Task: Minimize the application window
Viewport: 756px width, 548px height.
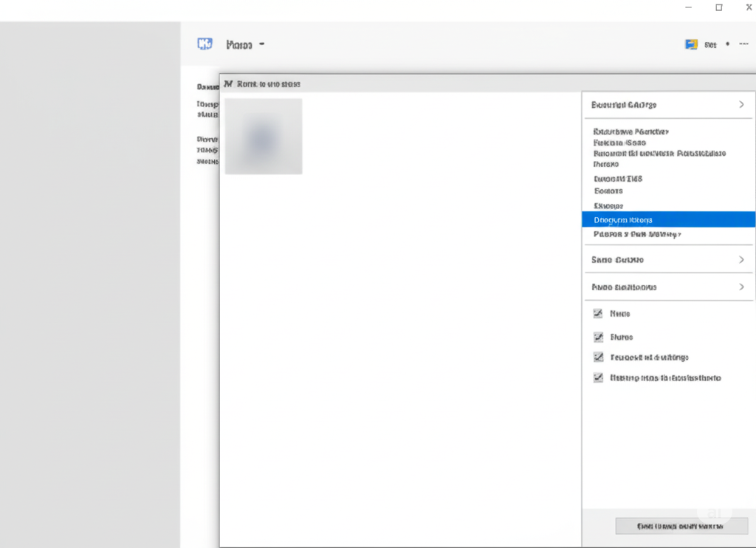Action: 689,7
